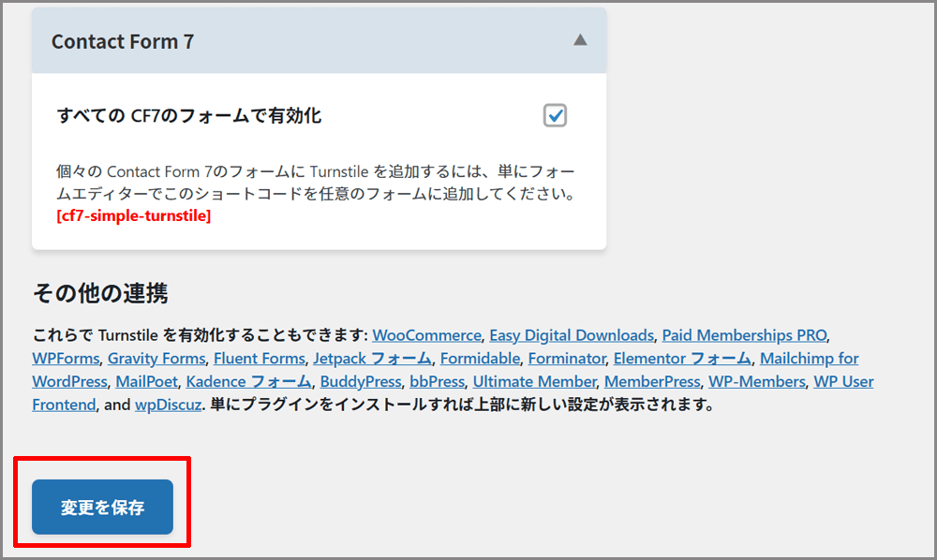Visit the Fluent Forms link
The image size is (937, 560).
(x=260, y=359)
